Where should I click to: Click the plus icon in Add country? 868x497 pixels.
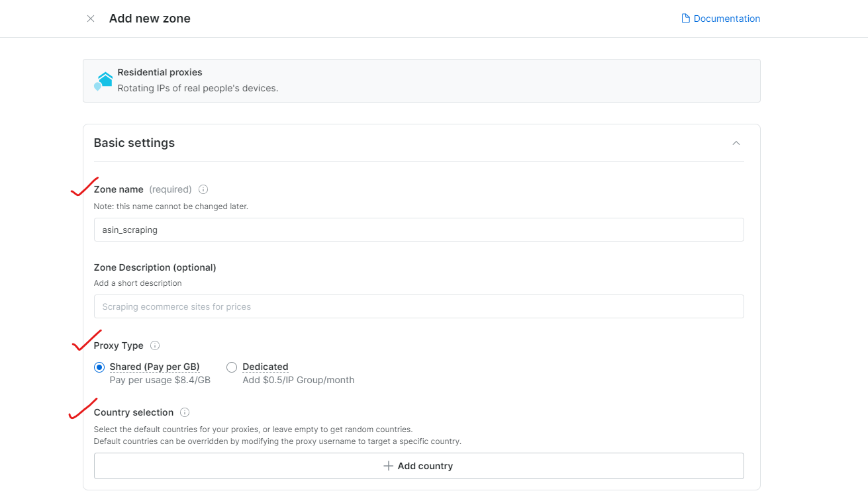[x=389, y=466]
